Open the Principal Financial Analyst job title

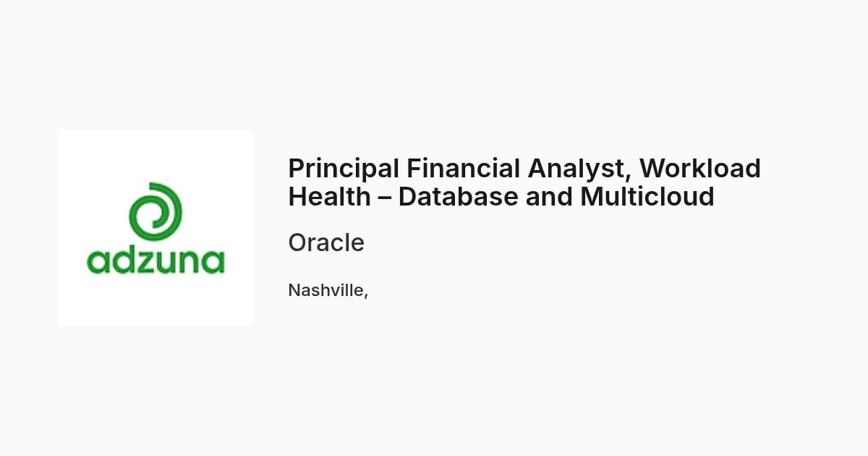click(524, 182)
